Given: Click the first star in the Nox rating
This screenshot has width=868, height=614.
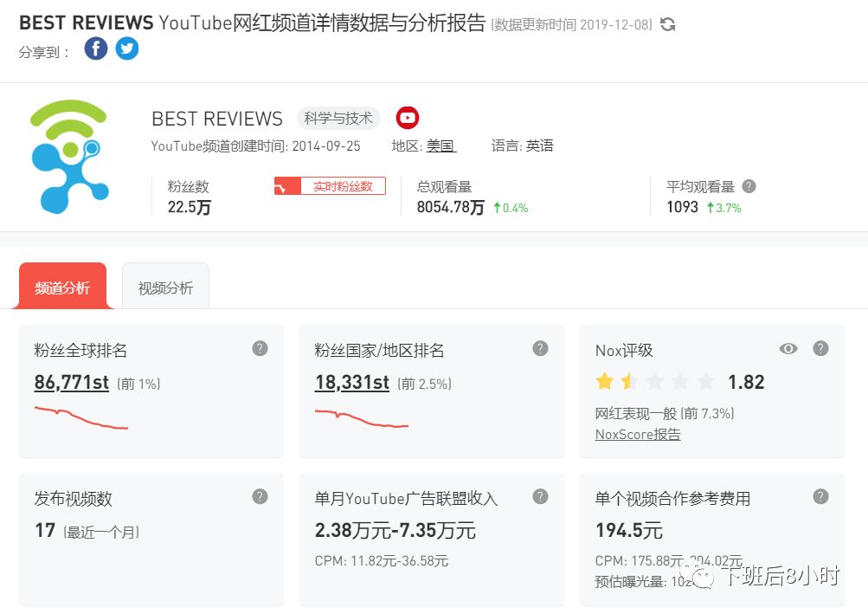Looking at the screenshot, I should tap(602, 380).
